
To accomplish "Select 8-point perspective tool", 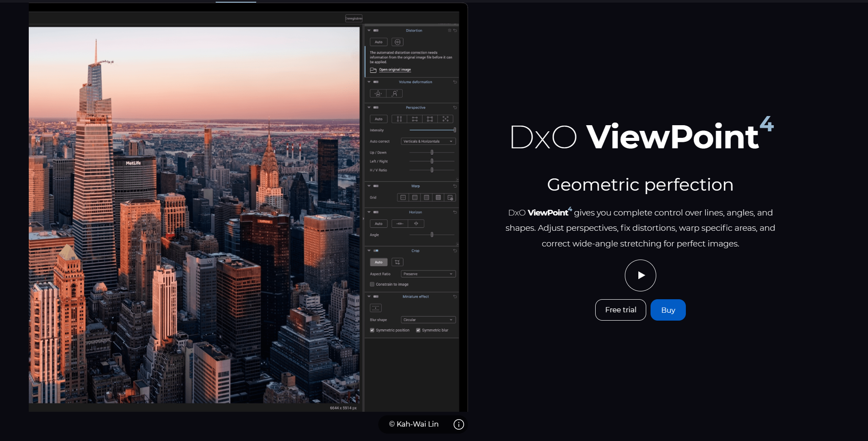I will pos(445,119).
